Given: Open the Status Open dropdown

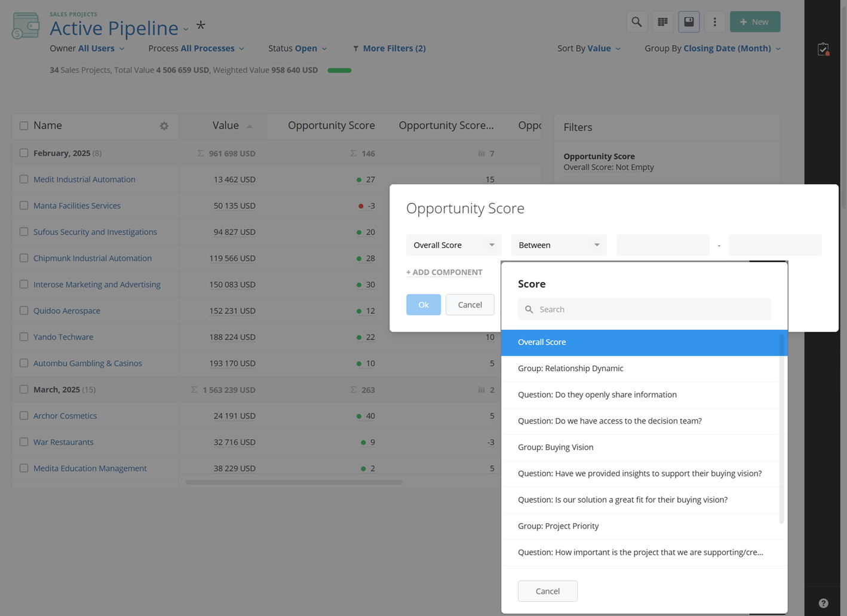Looking at the screenshot, I should click(x=297, y=48).
